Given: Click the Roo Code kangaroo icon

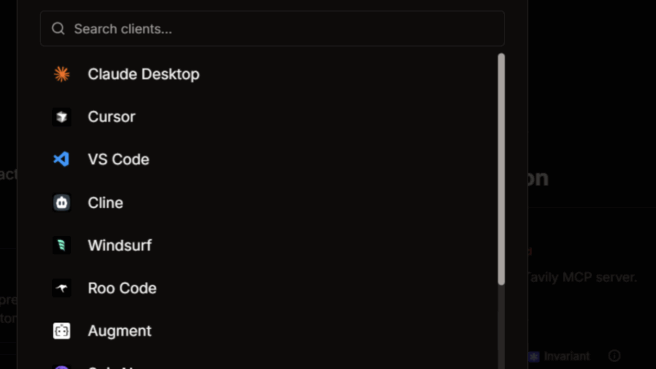Looking at the screenshot, I should (x=62, y=288).
